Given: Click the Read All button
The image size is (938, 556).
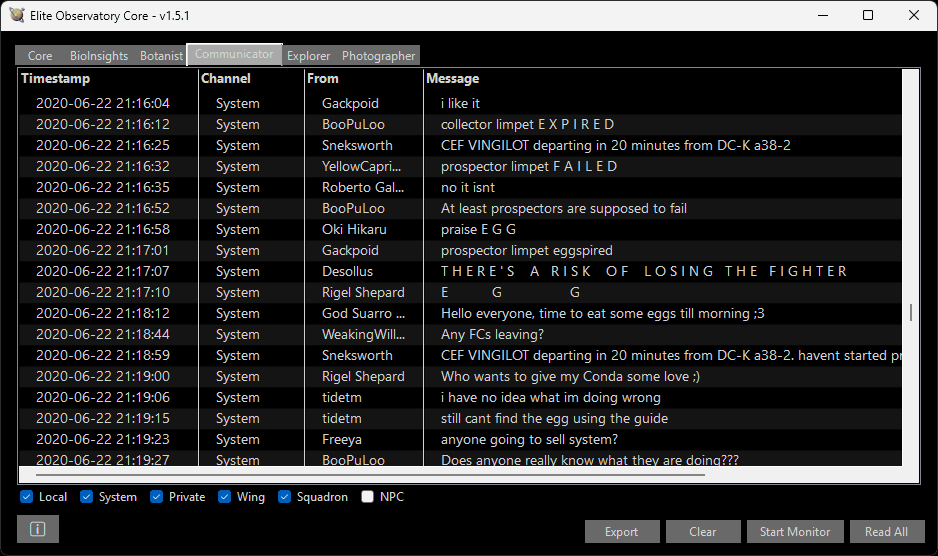Looking at the screenshot, I should [x=887, y=531].
